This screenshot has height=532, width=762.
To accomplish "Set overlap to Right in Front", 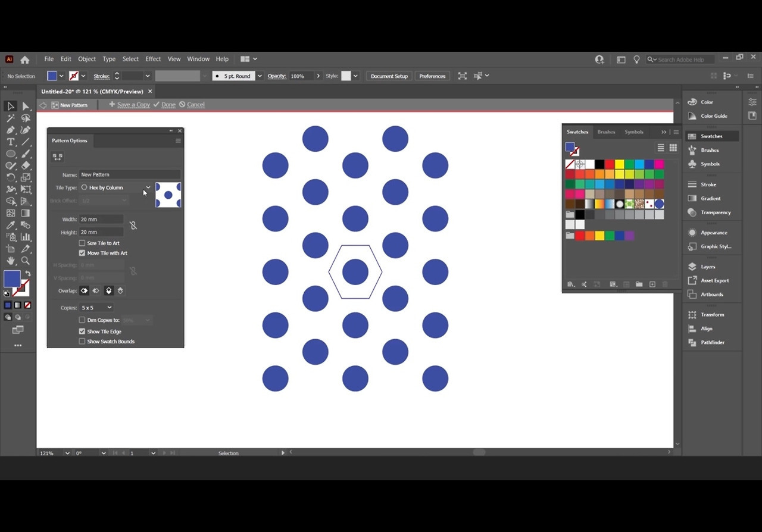I will coord(96,291).
